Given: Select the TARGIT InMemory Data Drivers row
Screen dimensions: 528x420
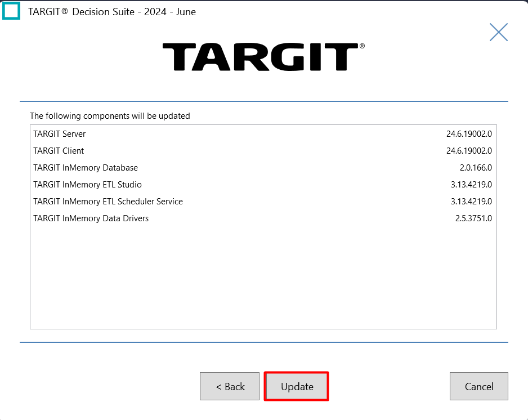Looking at the screenshot, I should (263, 218).
